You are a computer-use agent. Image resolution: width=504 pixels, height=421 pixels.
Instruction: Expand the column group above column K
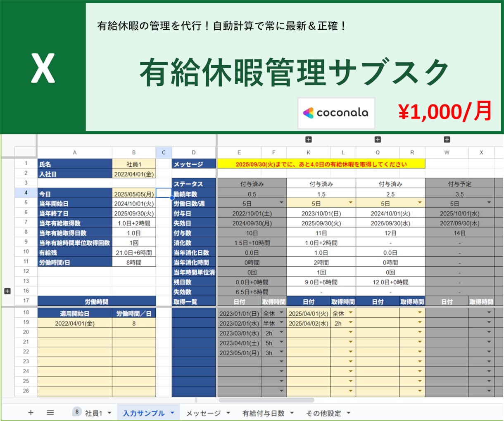[x=308, y=140]
